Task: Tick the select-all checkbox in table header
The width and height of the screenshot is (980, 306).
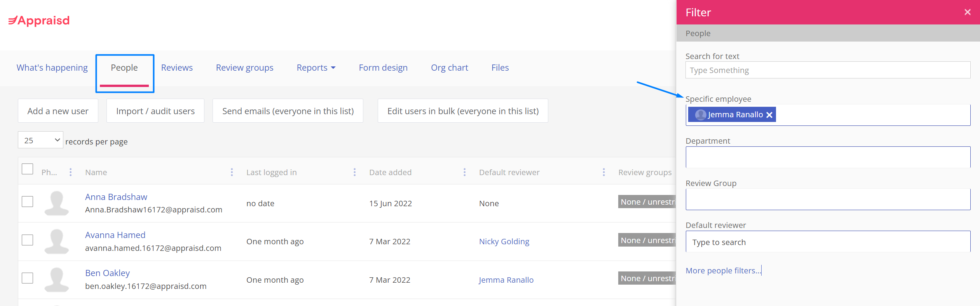Action: (27, 169)
